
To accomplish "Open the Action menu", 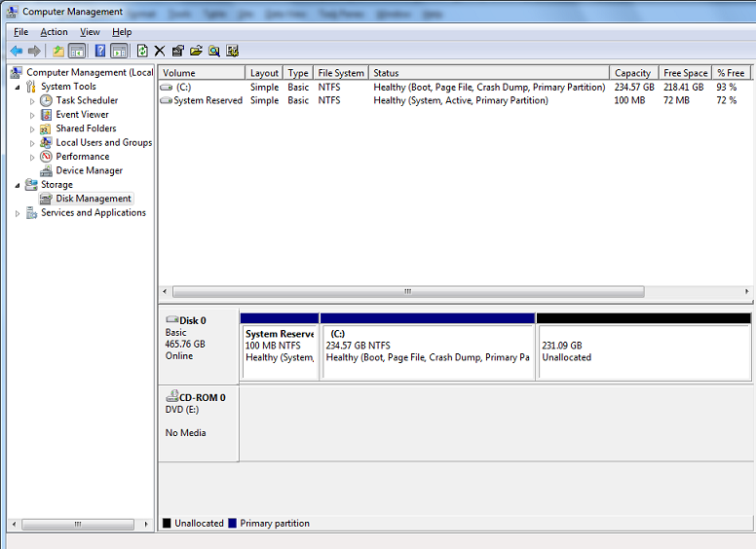I will (x=54, y=32).
